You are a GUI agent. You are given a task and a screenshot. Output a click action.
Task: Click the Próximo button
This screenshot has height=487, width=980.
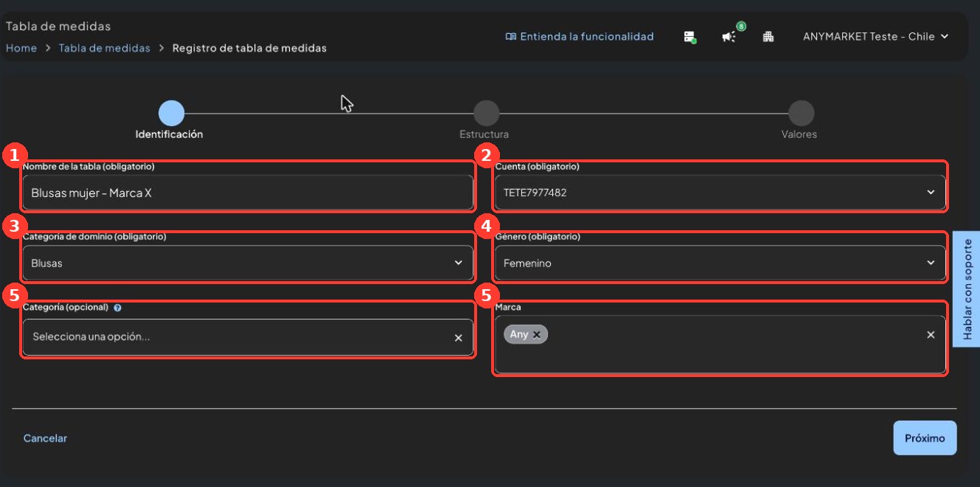pos(925,438)
